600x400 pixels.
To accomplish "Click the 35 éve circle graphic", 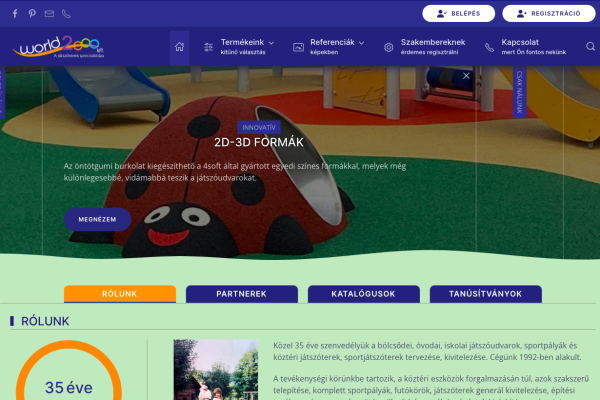I will point(69,371).
